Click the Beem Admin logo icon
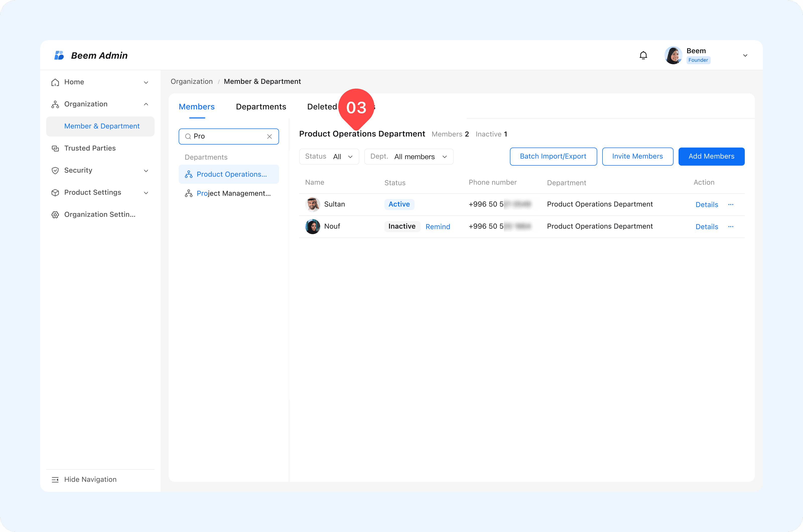Viewport: 803px width, 532px height. (59, 55)
